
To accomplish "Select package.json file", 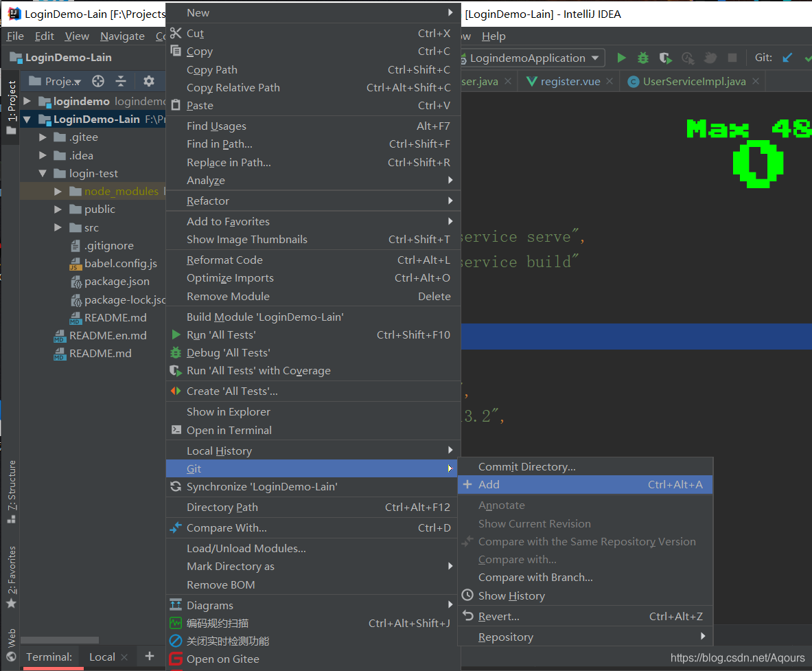I will [x=110, y=282].
